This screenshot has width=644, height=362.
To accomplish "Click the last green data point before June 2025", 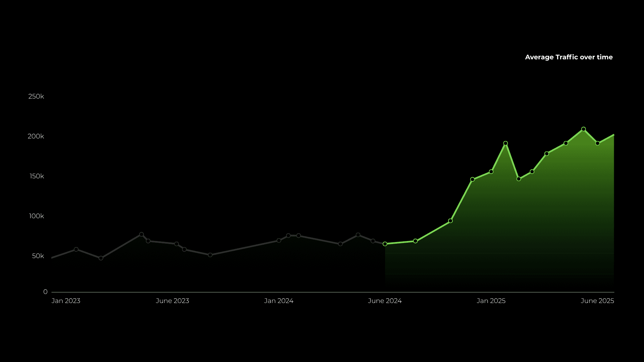I will point(598,143).
